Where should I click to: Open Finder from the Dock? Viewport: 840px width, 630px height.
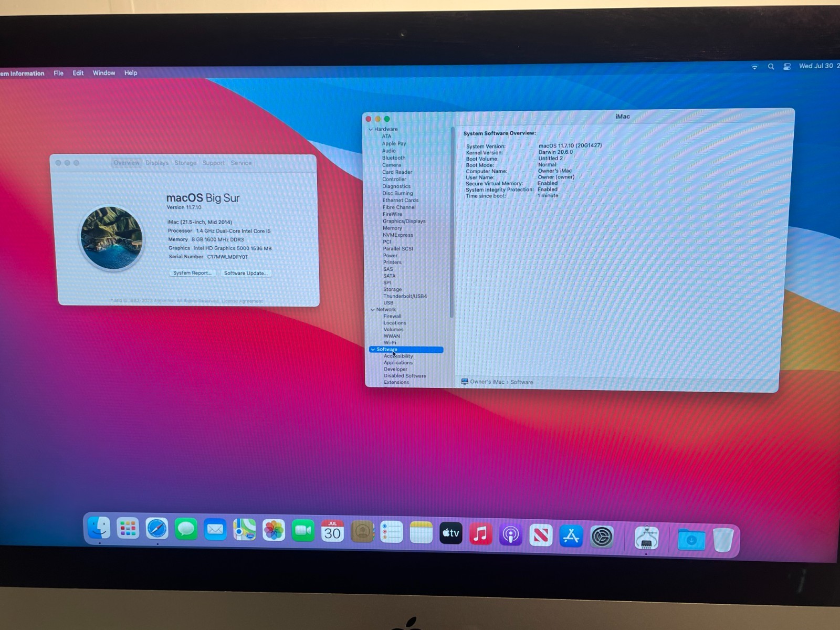pyautogui.click(x=99, y=528)
